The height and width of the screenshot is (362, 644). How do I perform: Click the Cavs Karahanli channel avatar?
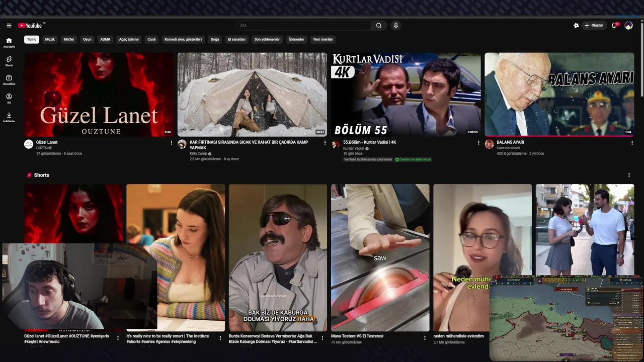pyautogui.click(x=489, y=144)
